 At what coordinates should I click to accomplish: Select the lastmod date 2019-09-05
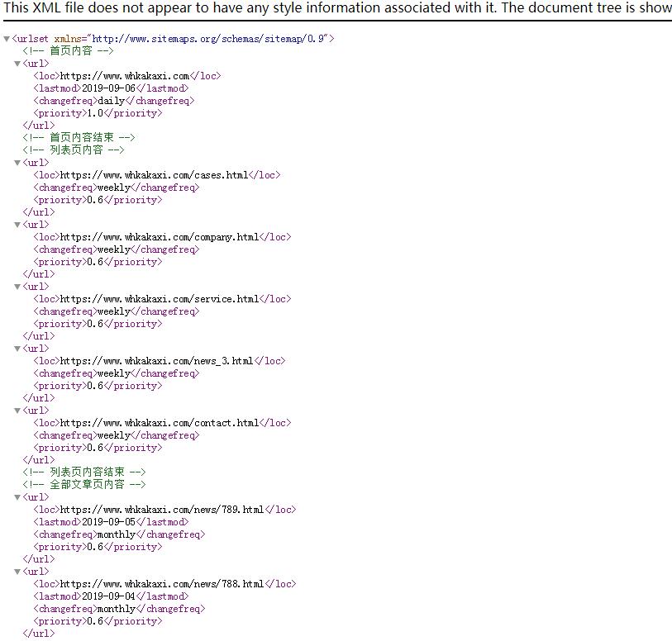(108, 522)
